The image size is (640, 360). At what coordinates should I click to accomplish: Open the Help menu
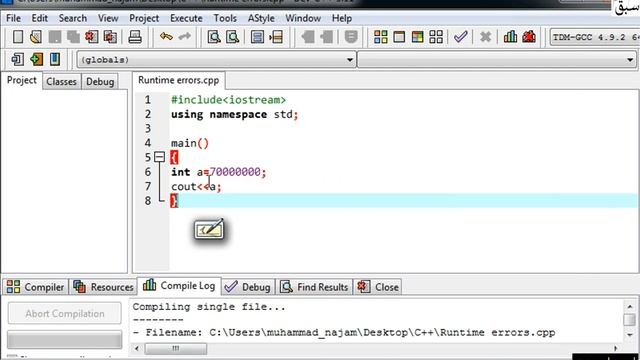click(x=342, y=18)
